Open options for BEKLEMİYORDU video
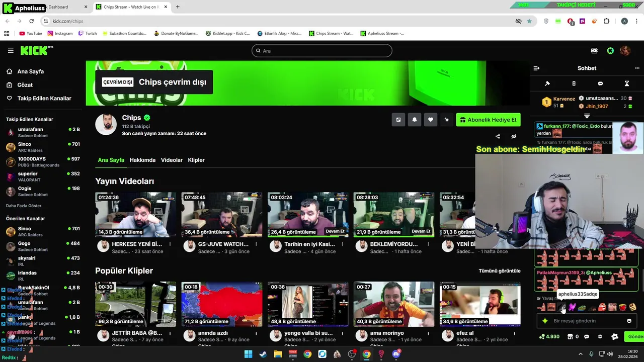This screenshot has width=644, height=362. [428, 244]
